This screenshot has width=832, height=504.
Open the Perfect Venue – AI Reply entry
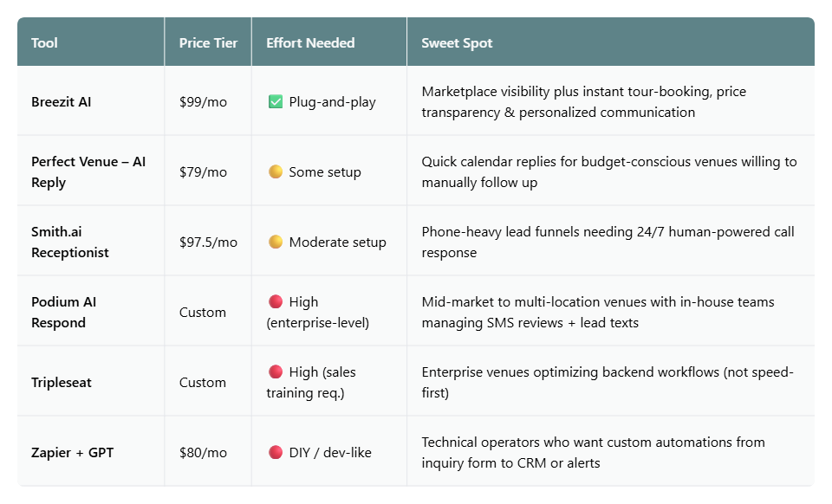pos(88,171)
